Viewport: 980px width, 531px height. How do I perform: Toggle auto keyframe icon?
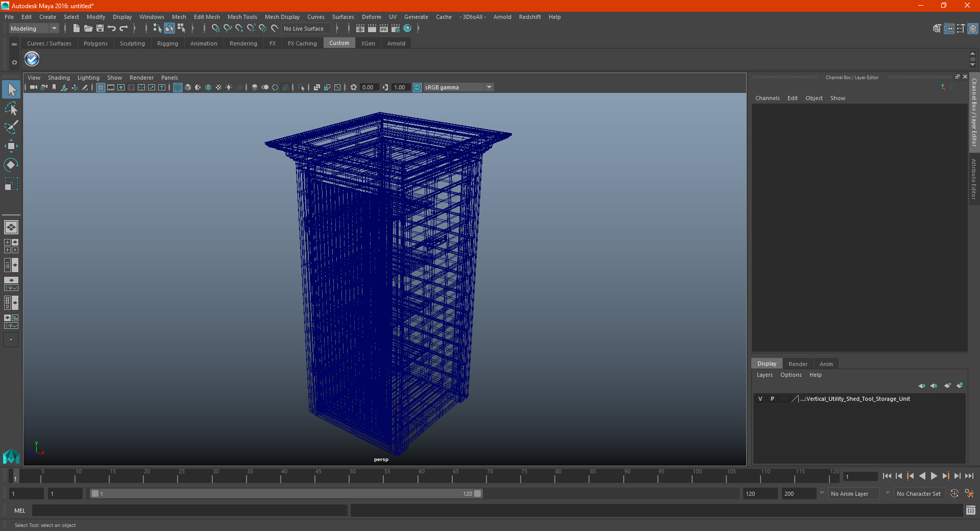pos(954,494)
